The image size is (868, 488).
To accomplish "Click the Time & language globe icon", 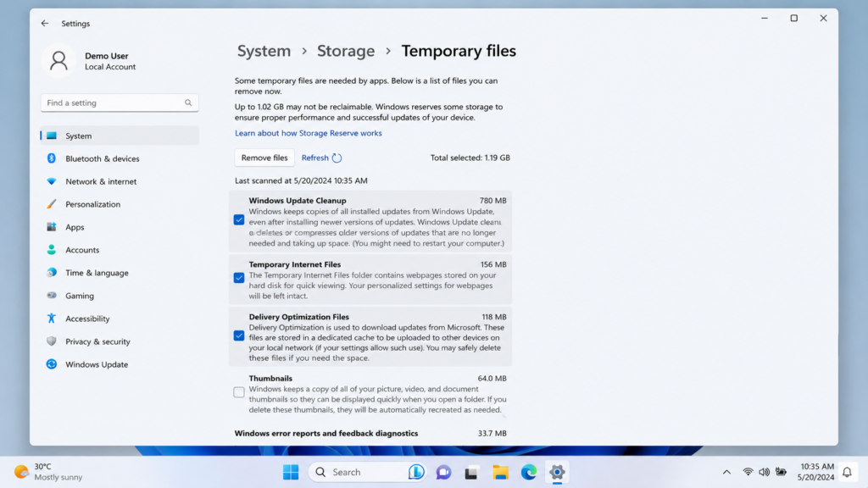I will point(52,273).
